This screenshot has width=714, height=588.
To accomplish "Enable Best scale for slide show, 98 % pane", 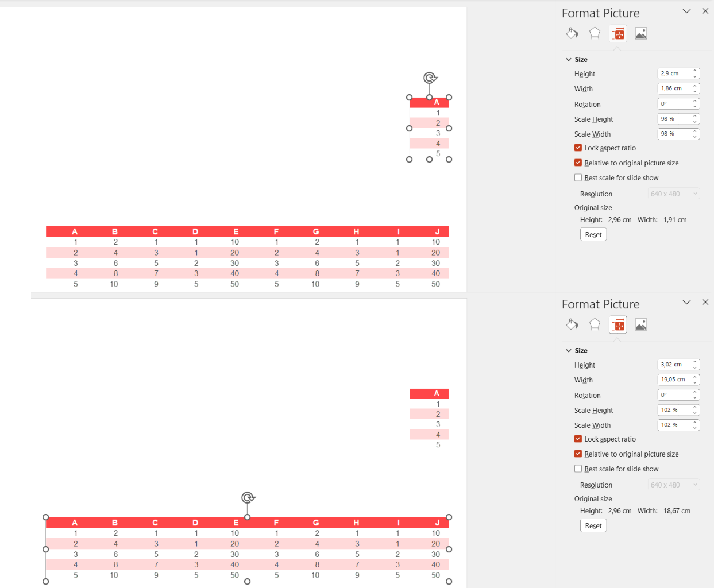I will point(578,177).
